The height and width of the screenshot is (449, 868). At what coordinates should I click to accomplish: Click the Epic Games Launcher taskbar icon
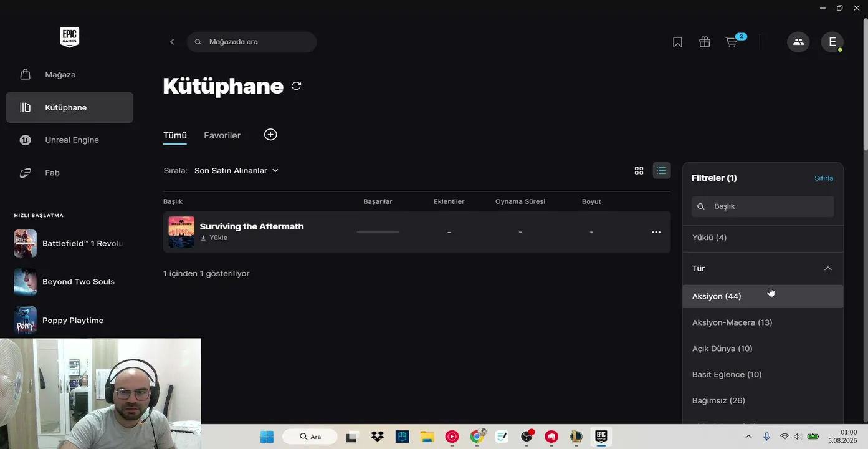pyautogui.click(x=601, y=437)
